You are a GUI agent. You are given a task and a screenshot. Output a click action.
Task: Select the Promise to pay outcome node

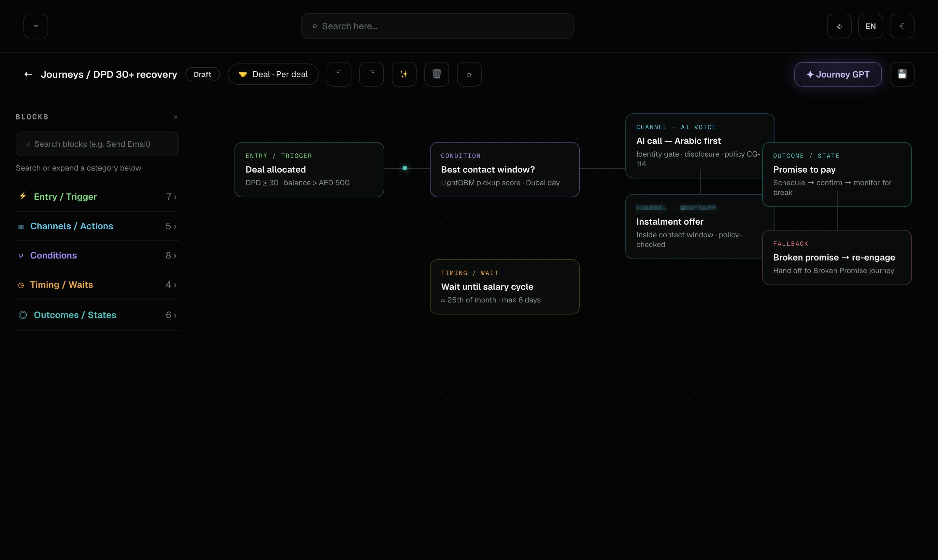837,174
